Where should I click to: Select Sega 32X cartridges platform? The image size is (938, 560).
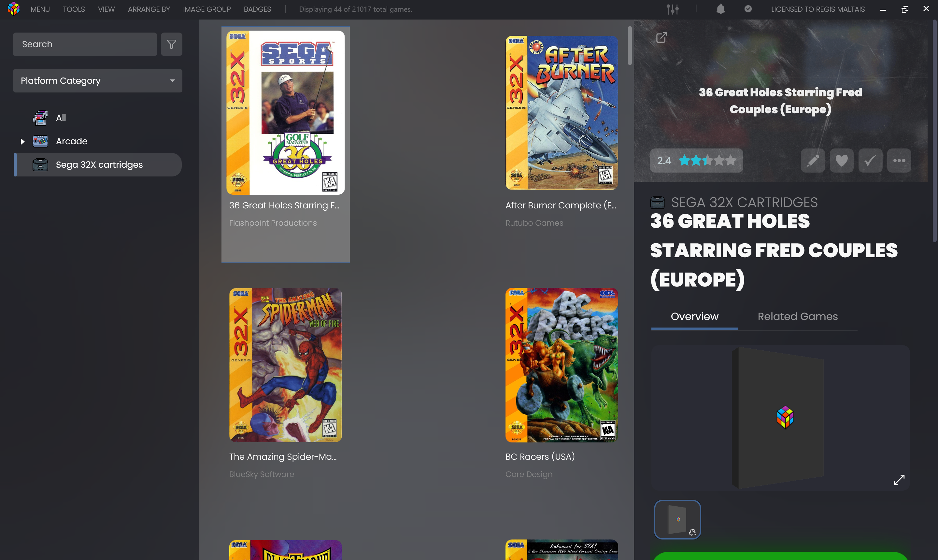click(x=97, y=164)
